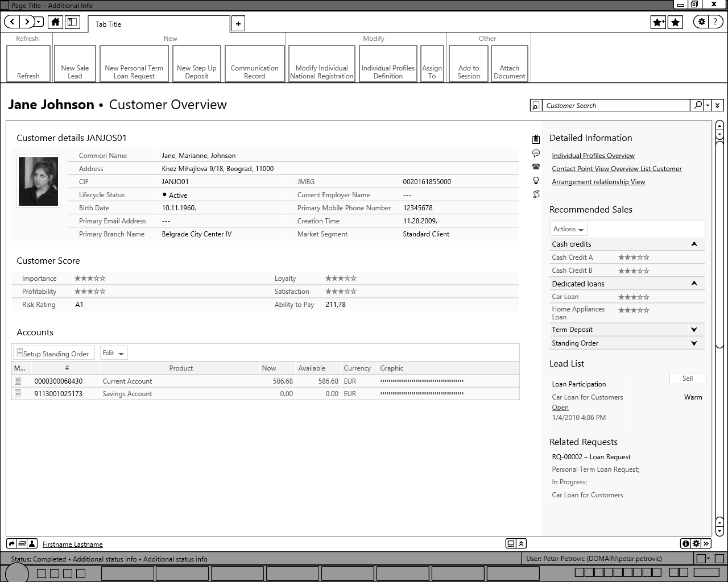728x582 pixels.
Task: Open the favorites star list
Action: click(675, 22)
